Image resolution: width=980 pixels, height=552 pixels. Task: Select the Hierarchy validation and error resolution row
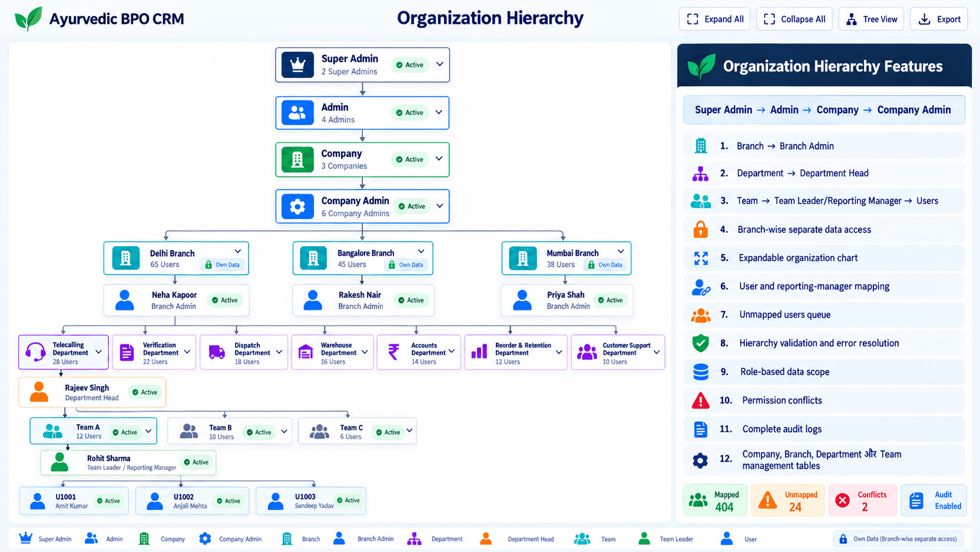coord(824,343)
